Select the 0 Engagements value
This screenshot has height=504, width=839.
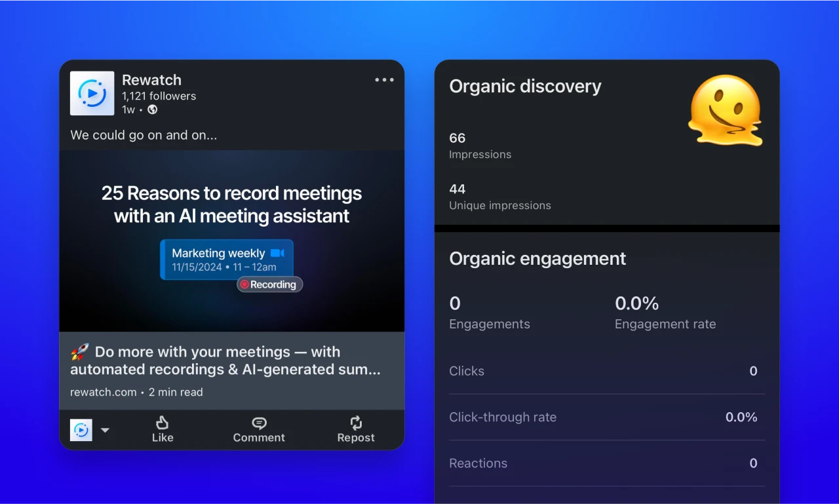click(x=455, y=303)
